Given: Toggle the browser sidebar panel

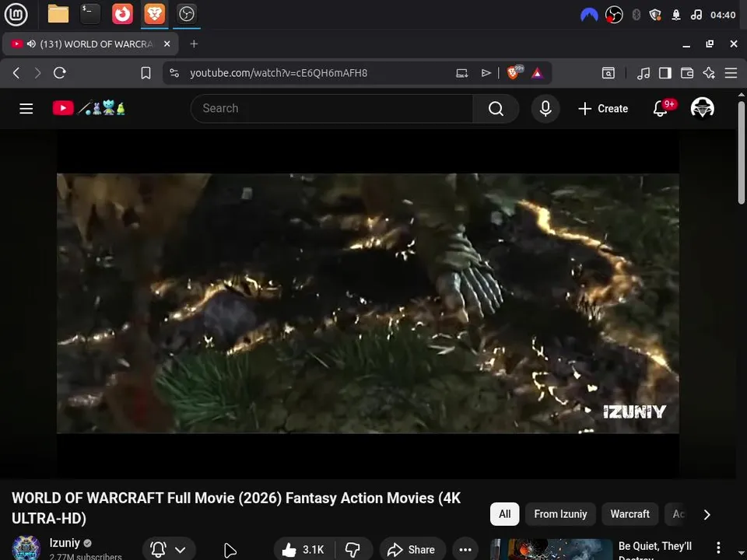Looking at the screenshot, I should 665,73.
